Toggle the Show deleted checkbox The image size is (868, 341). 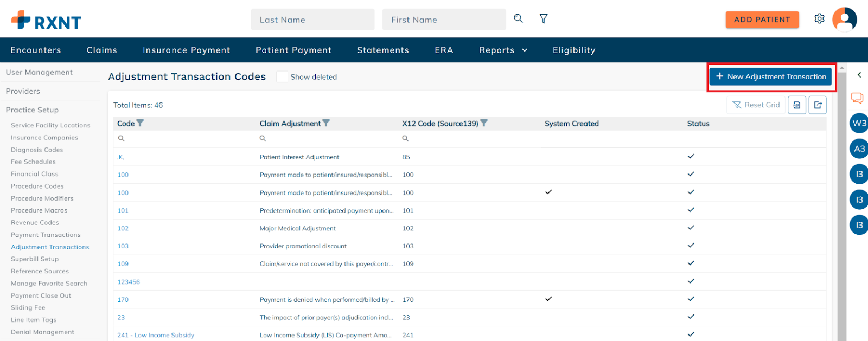pyautogui.click(x=282, y=77)
